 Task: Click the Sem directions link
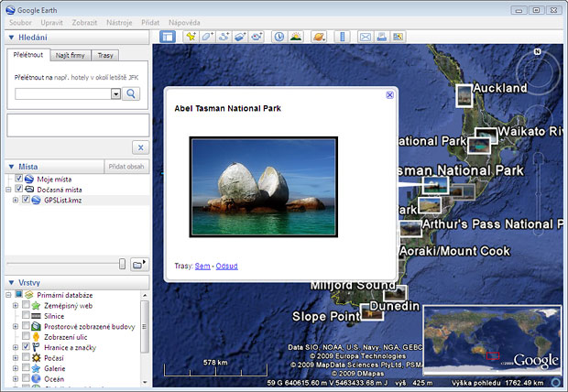pyautogui.click(x=202, y=266)
